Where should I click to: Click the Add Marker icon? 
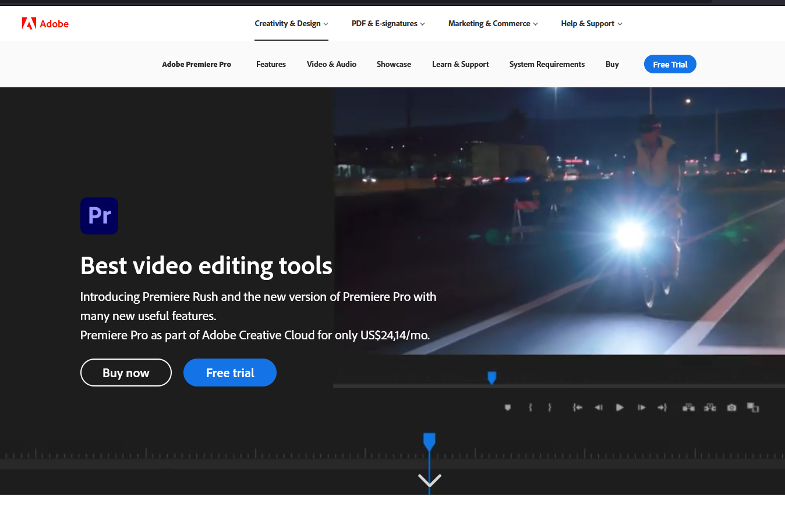[508, 407]
